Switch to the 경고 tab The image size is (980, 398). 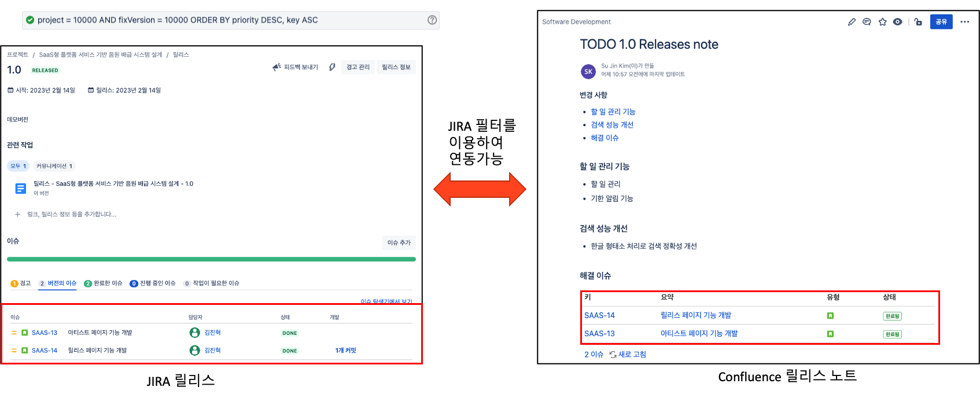(x=21, y=283)
